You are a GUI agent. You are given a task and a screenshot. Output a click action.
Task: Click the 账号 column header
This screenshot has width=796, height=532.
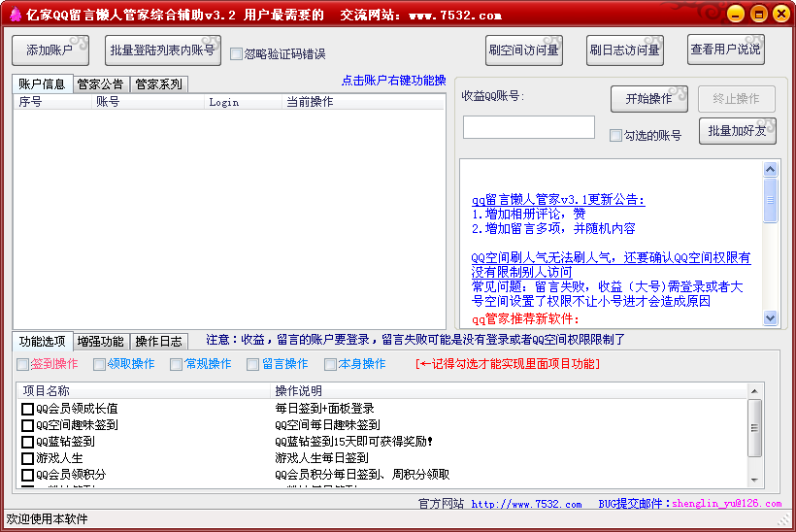148,102
